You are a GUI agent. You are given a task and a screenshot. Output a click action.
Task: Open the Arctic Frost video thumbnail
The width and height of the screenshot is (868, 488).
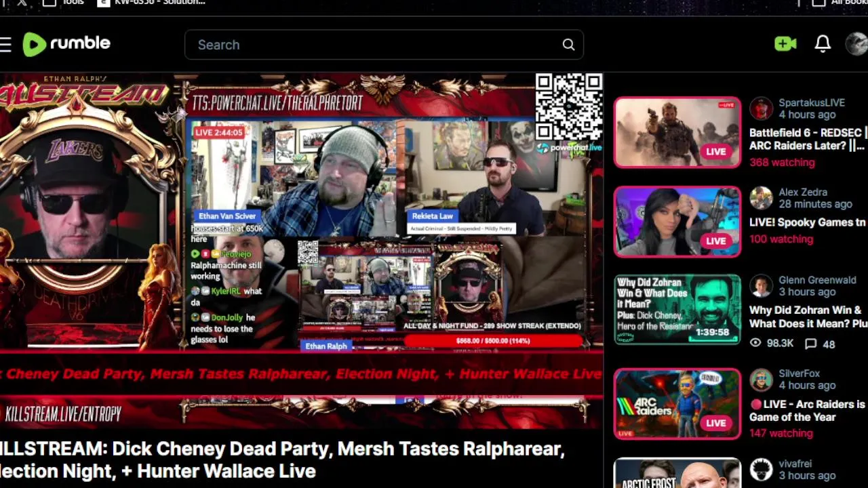coord(677,473)
